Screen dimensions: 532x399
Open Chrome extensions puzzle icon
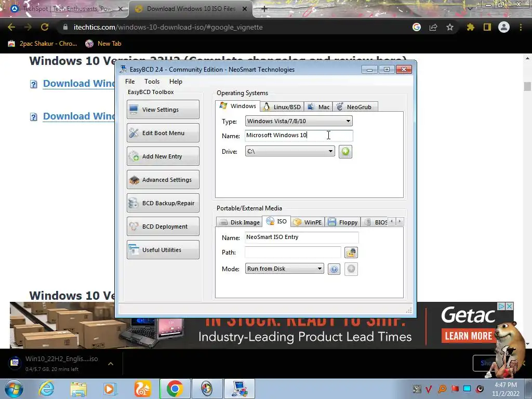470,27
